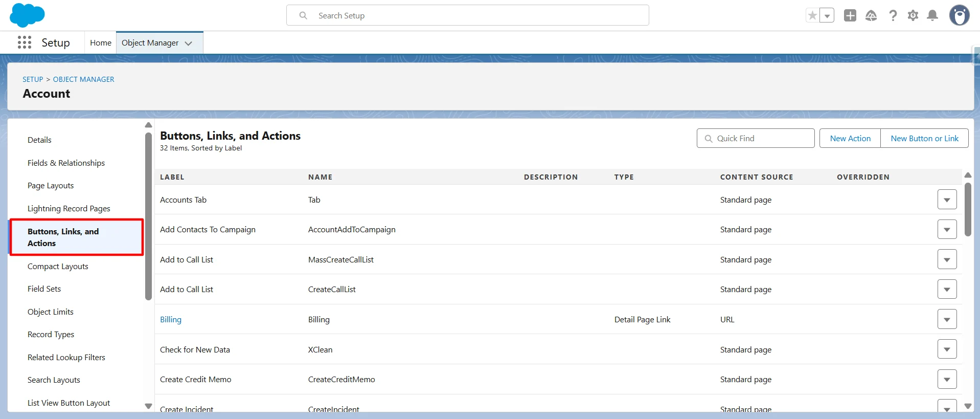Open Object Limits in the sidebar
This screenshot has height=419, width=980.
(x=51, y=312)
